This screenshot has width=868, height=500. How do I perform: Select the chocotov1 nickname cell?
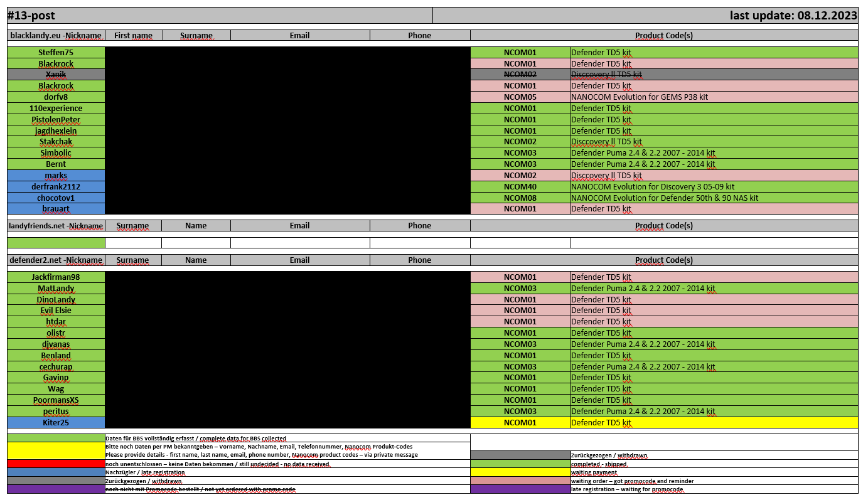(x=56, y=198)
